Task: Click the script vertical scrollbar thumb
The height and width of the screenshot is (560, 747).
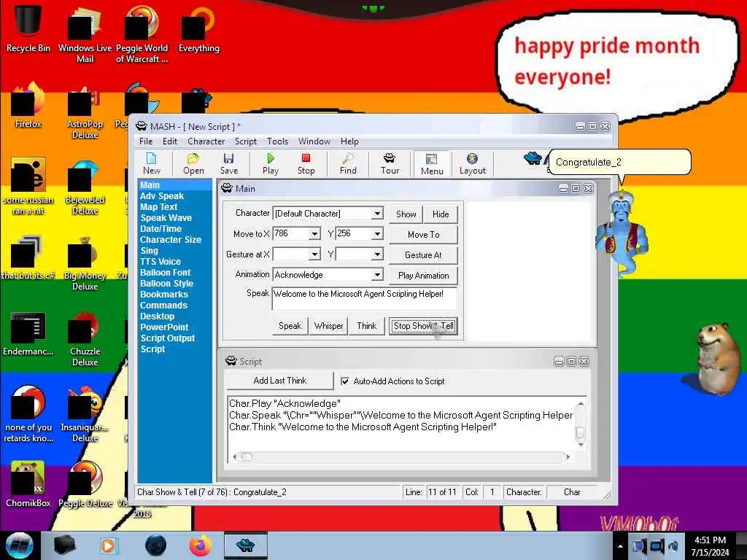Action: (580, 432)
